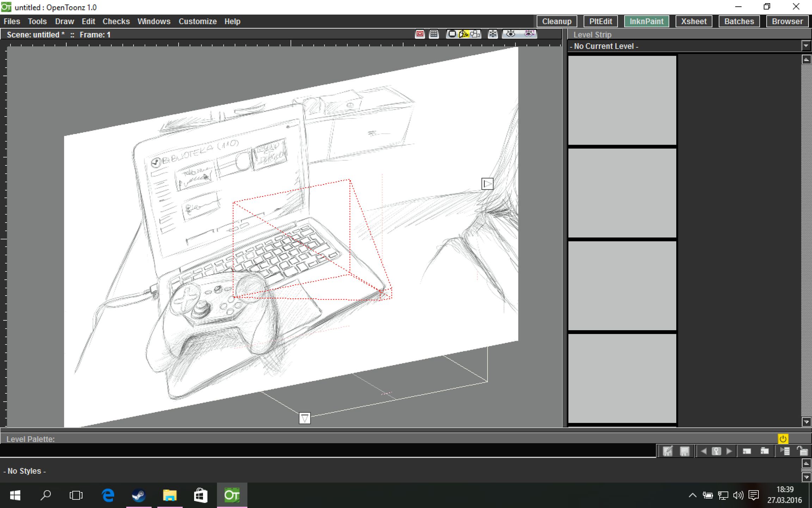Viewport: 812px width, 508px height.
Task: Switch to the camera stand view icon
Action: [452, 34]
